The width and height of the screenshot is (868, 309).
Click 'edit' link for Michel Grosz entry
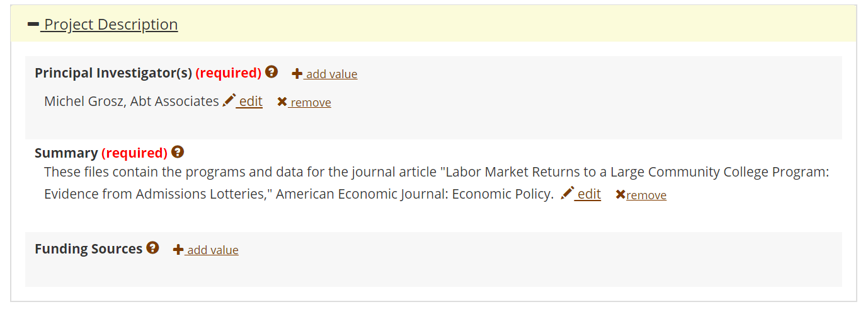pyautogui.click(x=251, y=102)
